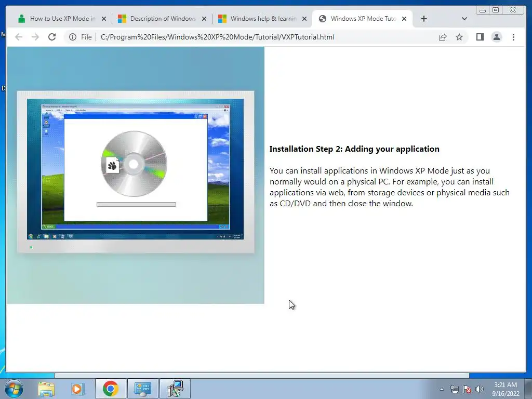Image resolution: width=532 pixels, height=399 pixels.
Task: Open clock showing 3:21 AM
Action: click(506, 389)
